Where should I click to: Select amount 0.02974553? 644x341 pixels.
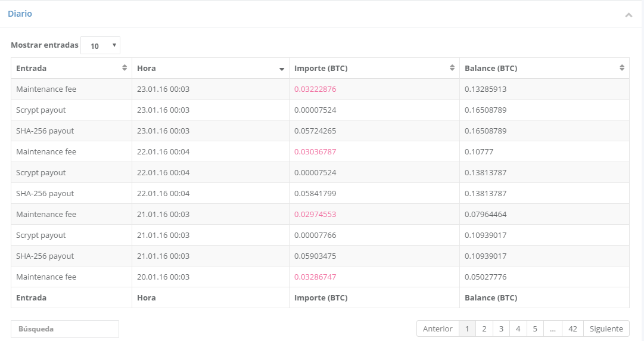[315, 215]
